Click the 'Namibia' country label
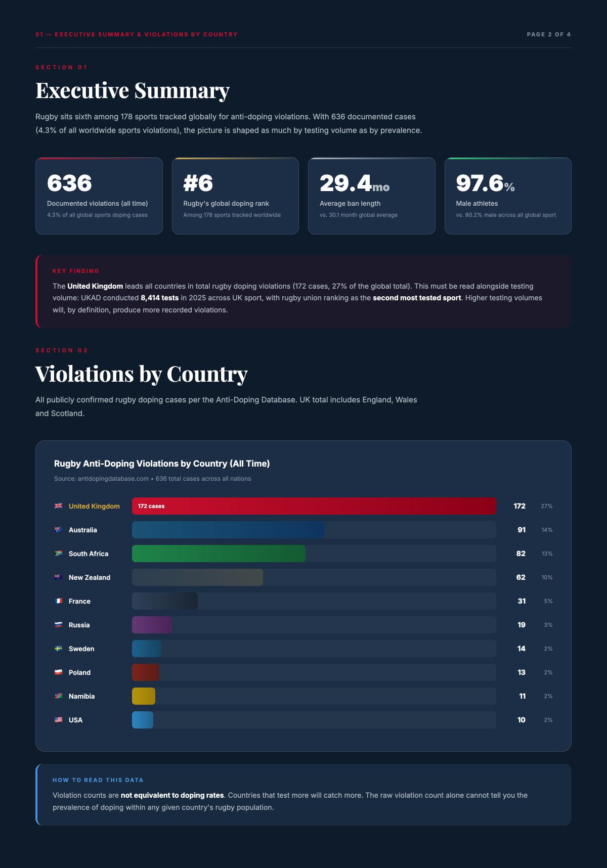This screenshot has width=607, height=868. 81,696
